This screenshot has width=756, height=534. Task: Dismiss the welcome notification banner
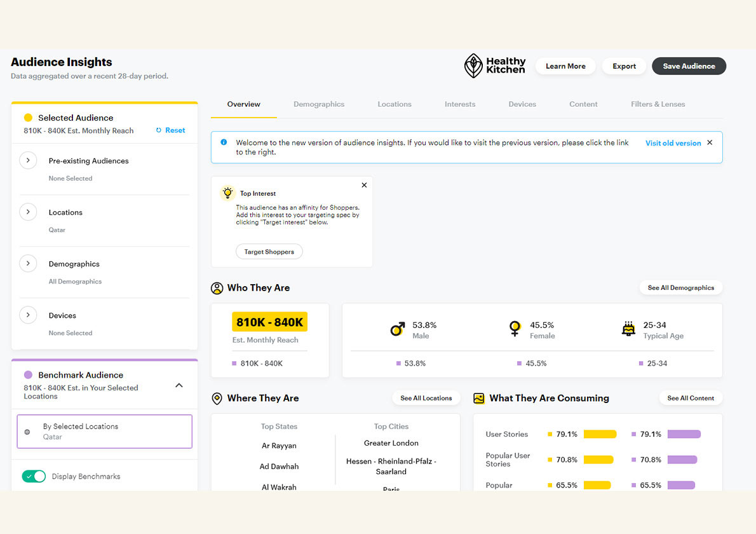click(710, 142)
